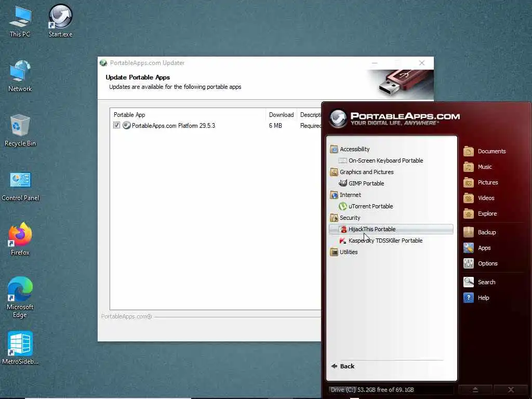Click the drive free space status text
532x399 pixels.
[372, 390]
